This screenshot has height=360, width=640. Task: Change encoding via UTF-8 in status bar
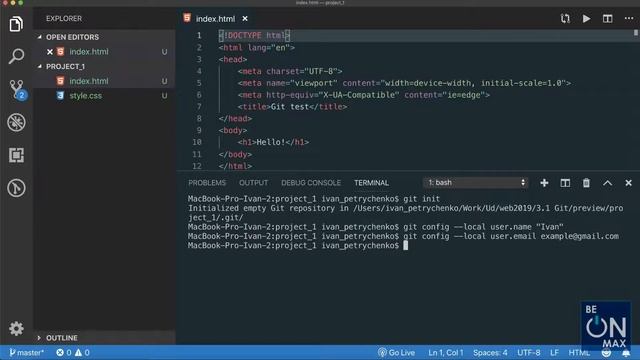click(x=529, y=353)
